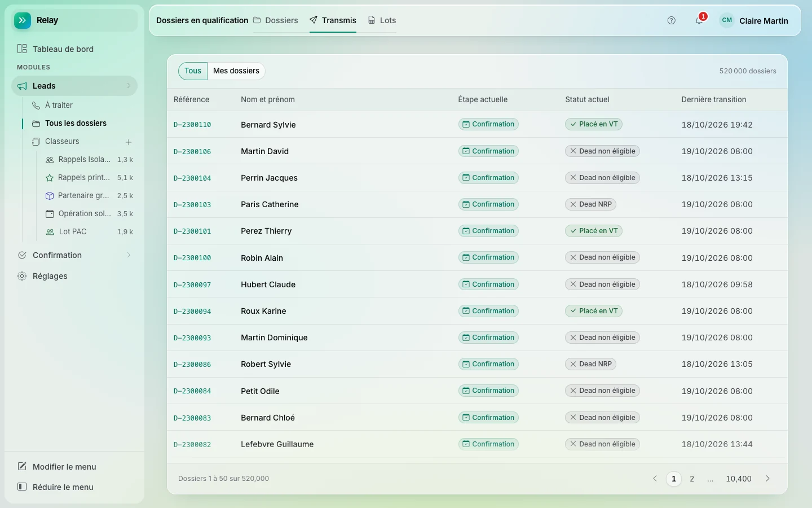Expand the Confirmation module chevron

point(129,255)
